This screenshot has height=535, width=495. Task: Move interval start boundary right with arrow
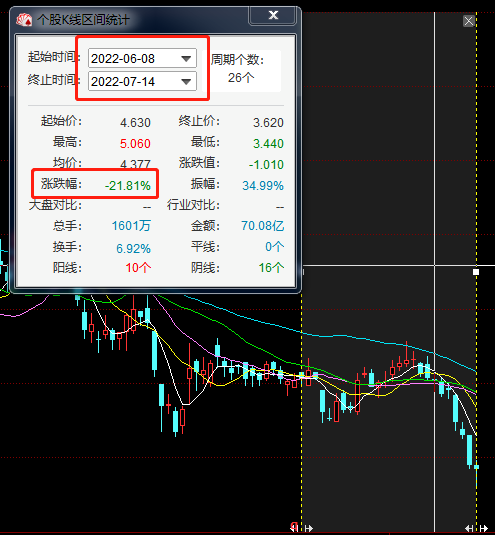pyautogui.click(x=309, y=529)
